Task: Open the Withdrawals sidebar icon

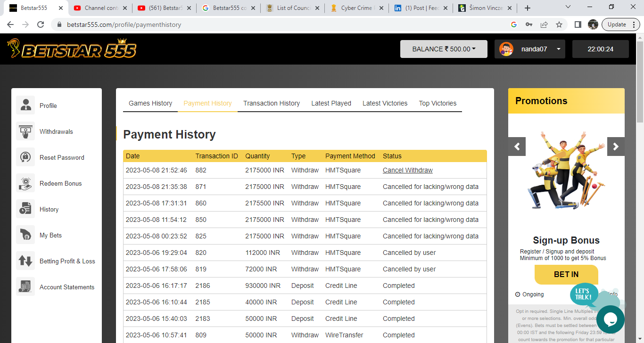Action: pos(25,131)
